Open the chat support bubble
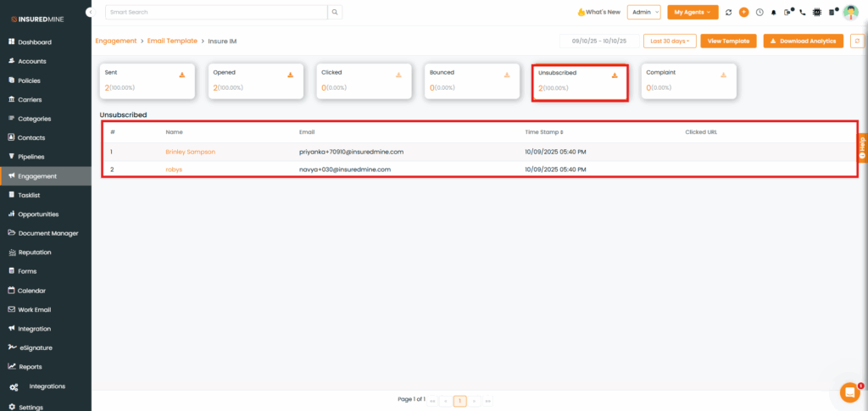 pos(849,392)
